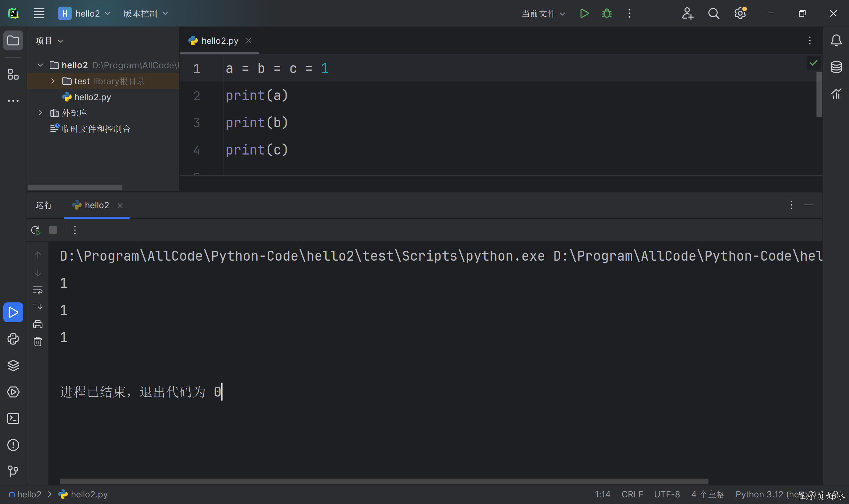Screen dimensions: 849x504
Task: Toggle soft-wrap in the run console
Action: tap(38, 290)
